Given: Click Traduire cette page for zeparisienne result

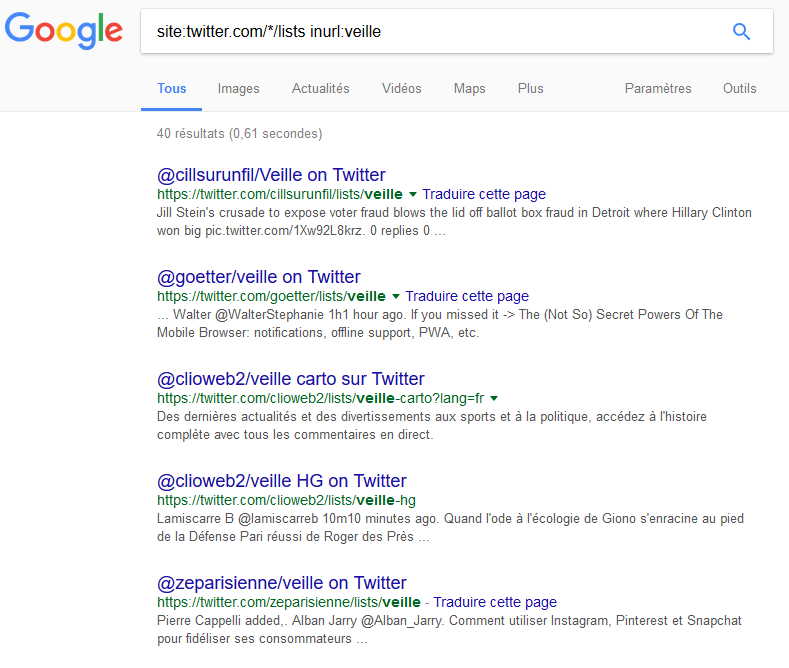Looking at the screenshot, I should (495, 602).
